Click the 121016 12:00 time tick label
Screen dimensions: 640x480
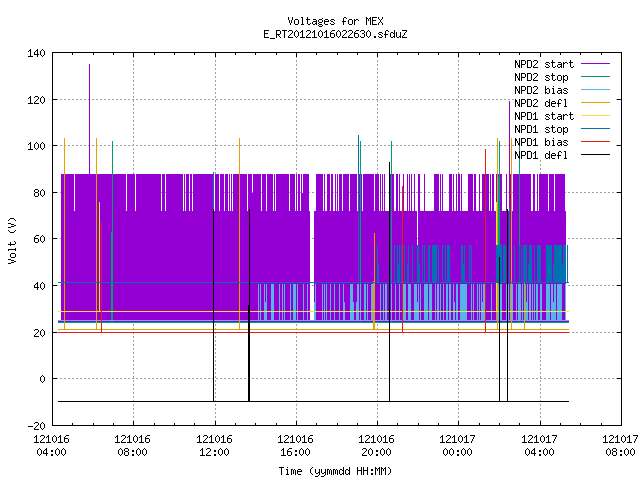[x=214, y=446]
